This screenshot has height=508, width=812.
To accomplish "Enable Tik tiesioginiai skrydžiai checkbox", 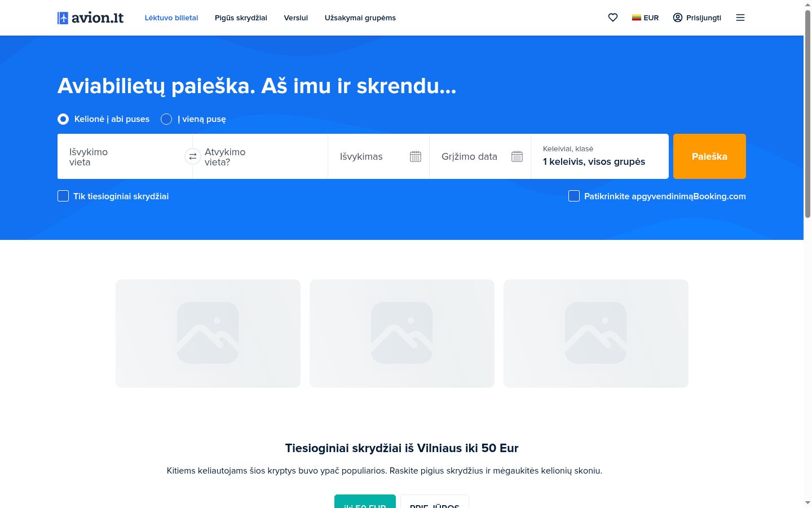I will tap(63, 196).
